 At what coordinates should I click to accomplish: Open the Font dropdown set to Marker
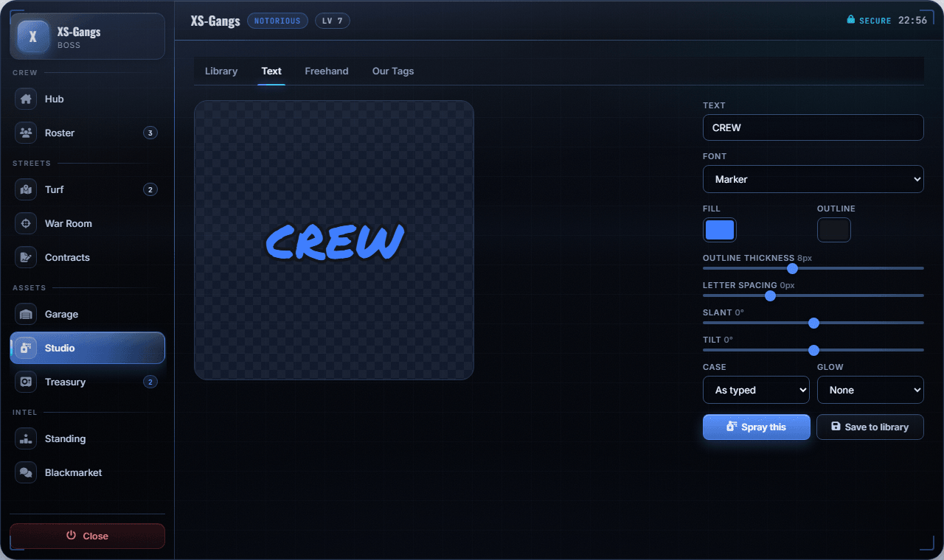[813, 179]
